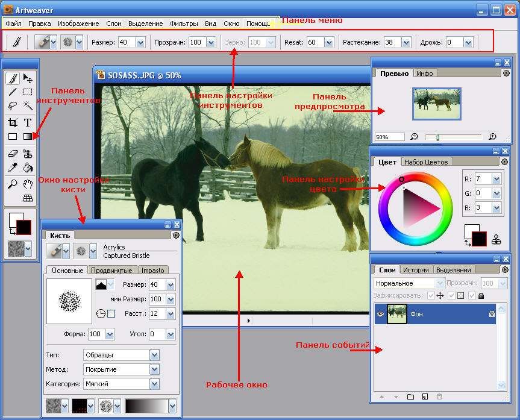This screenshot has height=420, width=520.
Task: Switch to the Инфо tab
Action: (425, 74)
